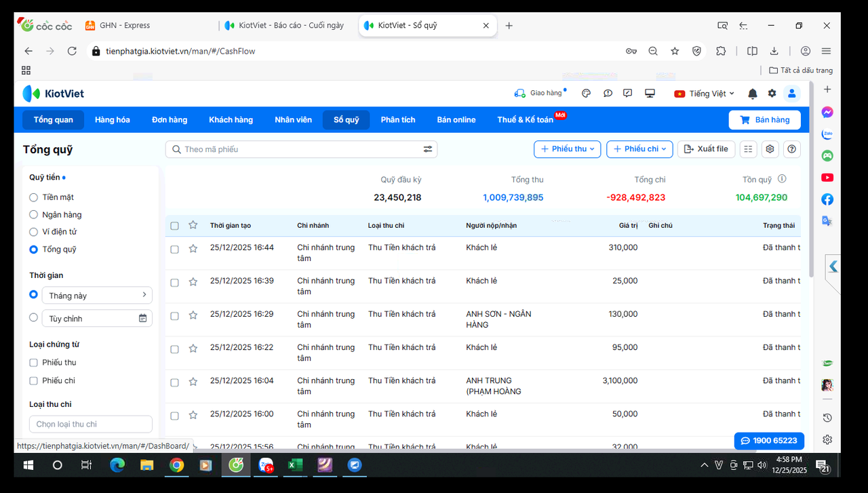
Task: Open the Sổ quỹ settings gear icon
Action: click(770, 149)
